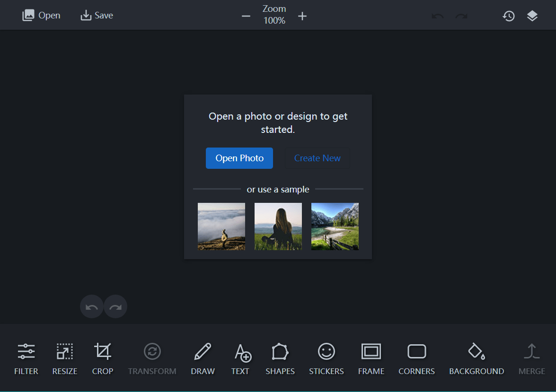Click the undo arrow above the toolbar

tap(91, 306)
